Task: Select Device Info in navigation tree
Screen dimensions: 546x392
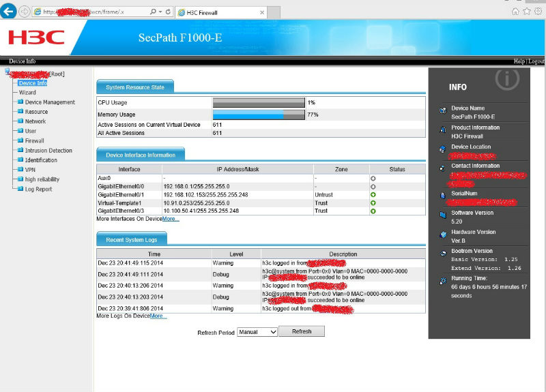Action: point(33,83)
